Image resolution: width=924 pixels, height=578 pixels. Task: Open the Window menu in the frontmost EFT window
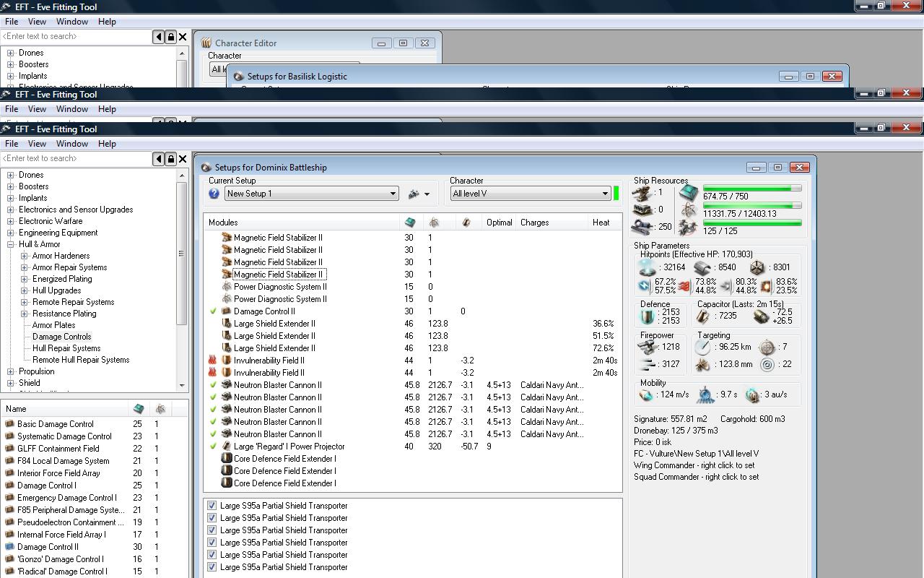coord(72,144)
